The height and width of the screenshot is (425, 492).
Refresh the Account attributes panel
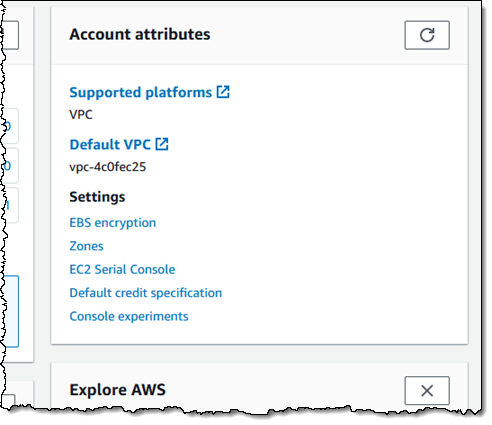point(427,35)
